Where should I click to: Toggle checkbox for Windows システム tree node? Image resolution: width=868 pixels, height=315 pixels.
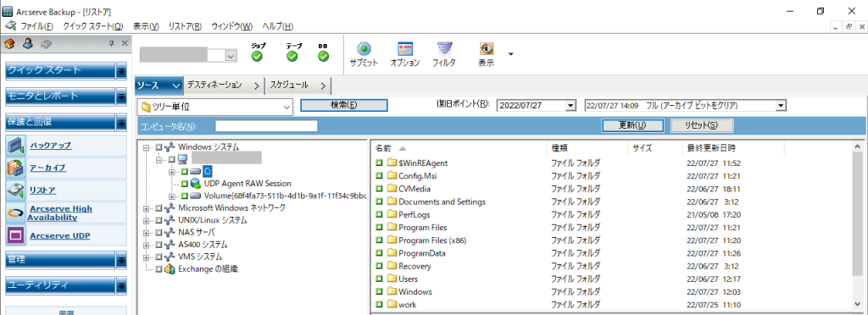tap(159, 147)
